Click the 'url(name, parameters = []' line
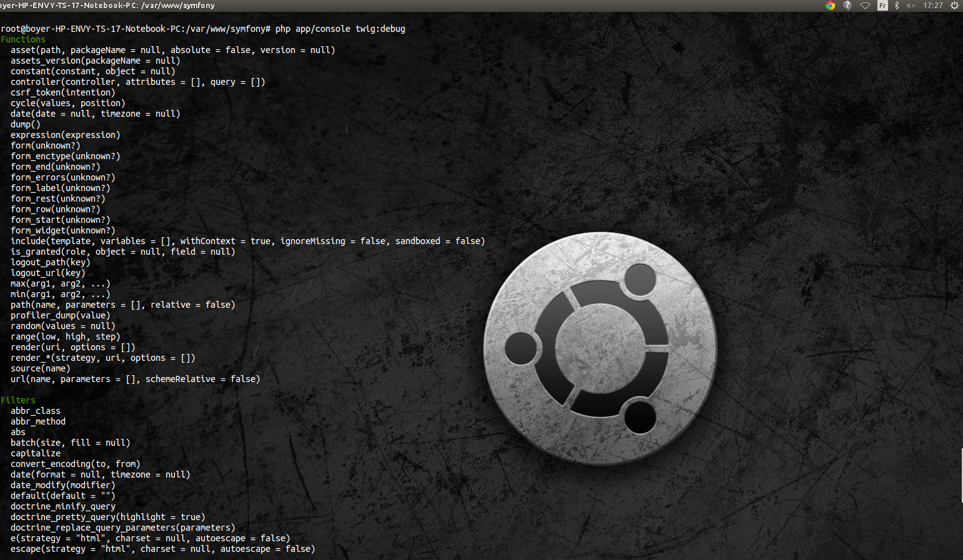This screenshot has height=560, width=963. click(136, 379)
